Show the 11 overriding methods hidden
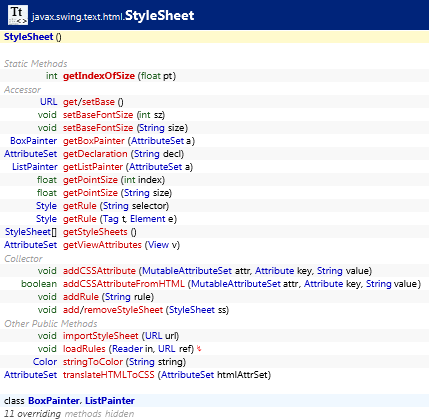 [69, 414]
